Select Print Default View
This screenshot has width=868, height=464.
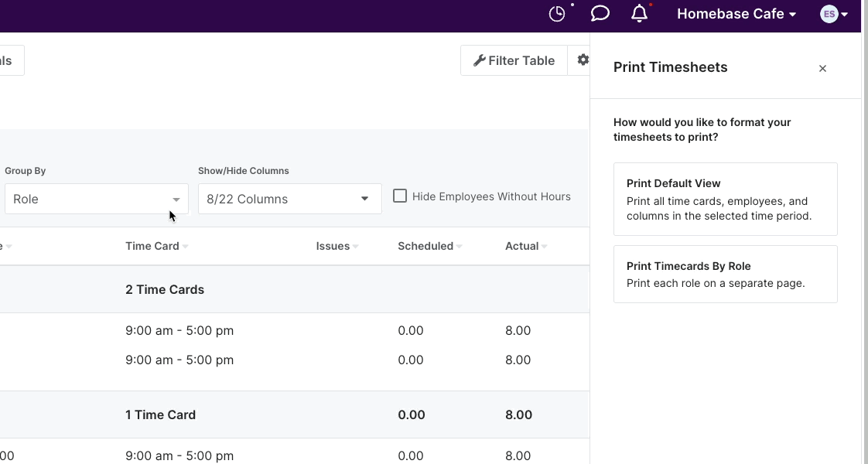click(725, 199)
